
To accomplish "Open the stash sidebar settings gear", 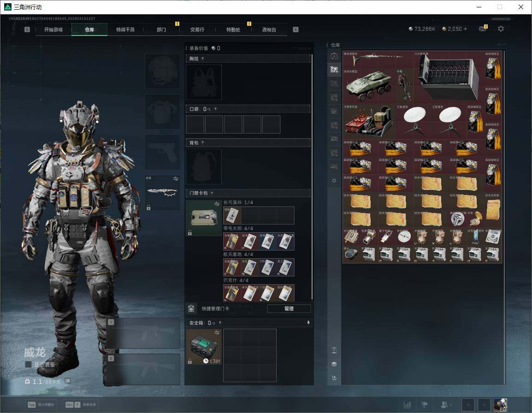I will click(x=334, y=181).
